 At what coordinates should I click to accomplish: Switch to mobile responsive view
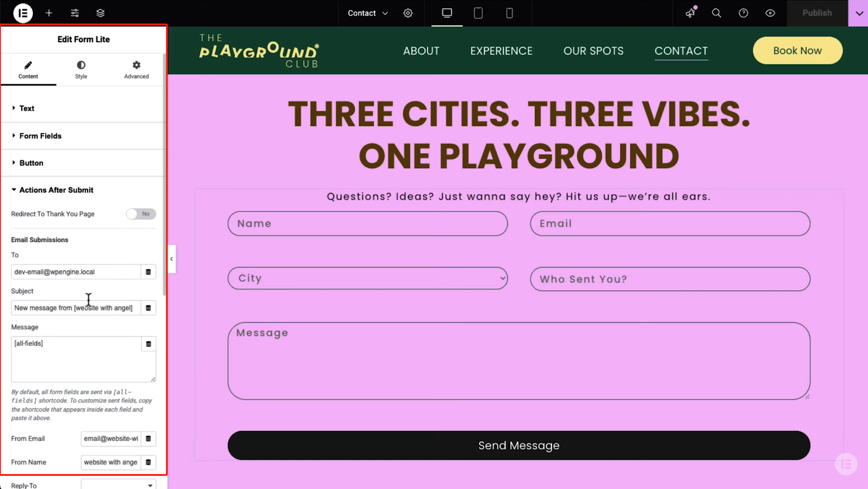[x=509, y=13]
